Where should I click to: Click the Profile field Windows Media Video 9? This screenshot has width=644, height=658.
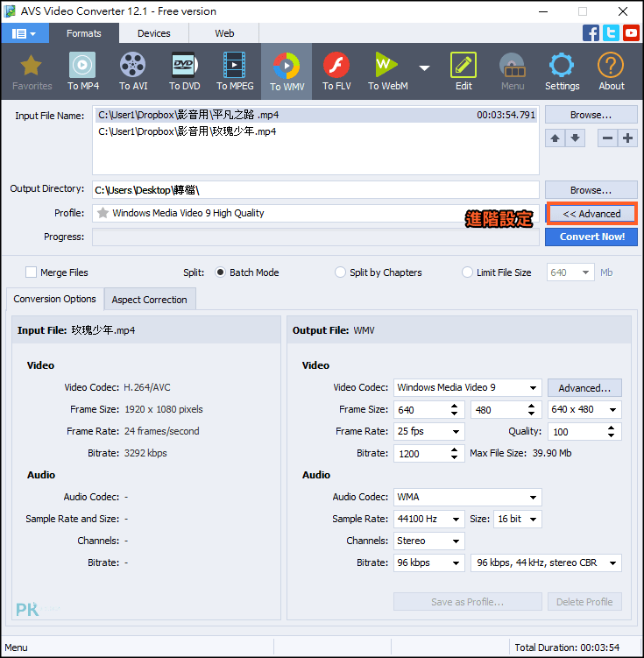[x=315, y=213]
